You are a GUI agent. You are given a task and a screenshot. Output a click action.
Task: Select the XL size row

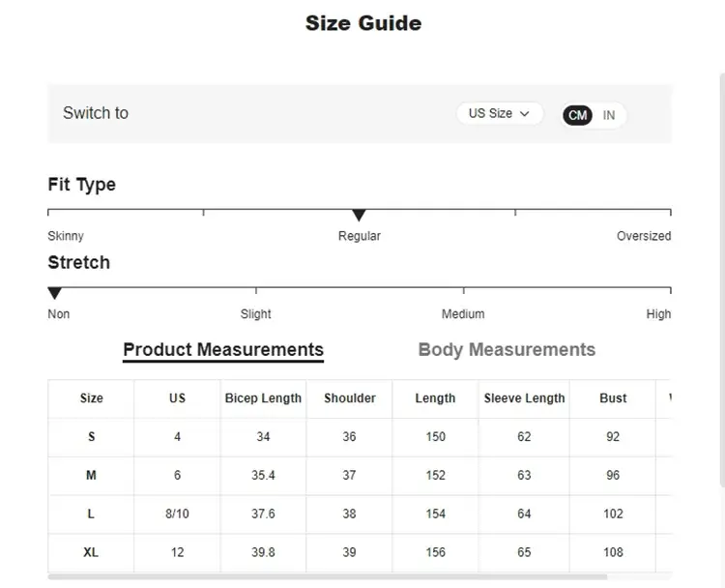coord(92,553)
